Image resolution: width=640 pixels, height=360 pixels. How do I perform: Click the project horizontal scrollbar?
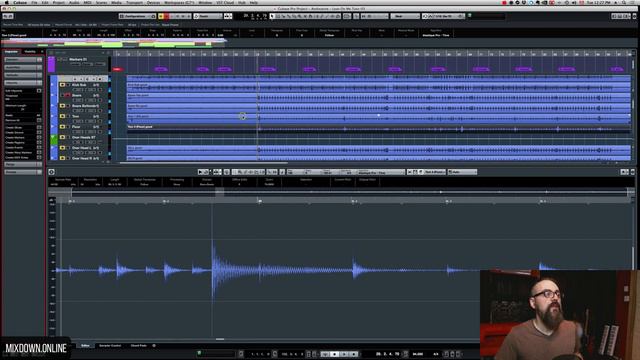pos(203,162)
